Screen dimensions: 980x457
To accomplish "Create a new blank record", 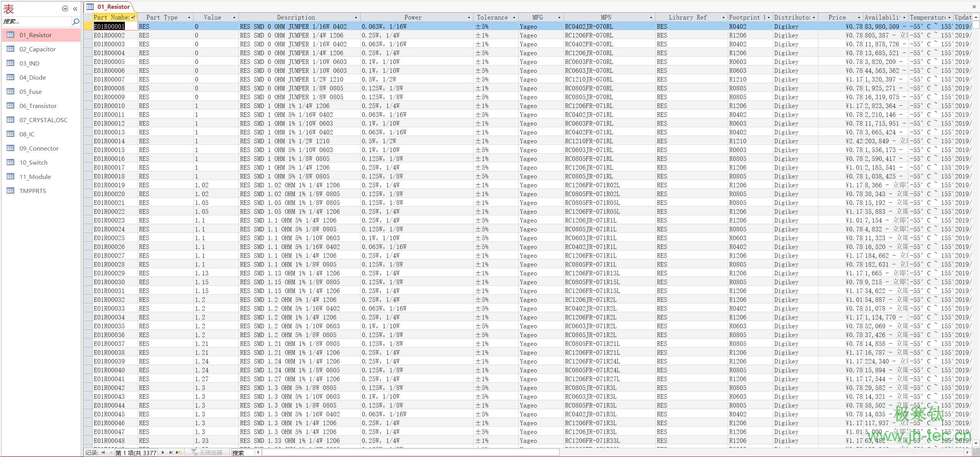I will [179, 452].
